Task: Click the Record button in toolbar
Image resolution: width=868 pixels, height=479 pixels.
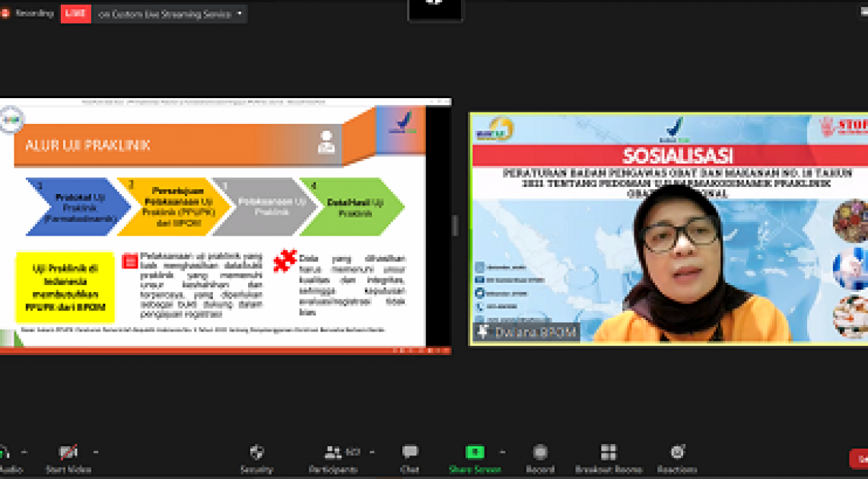Action: click(x=540, y=453)
